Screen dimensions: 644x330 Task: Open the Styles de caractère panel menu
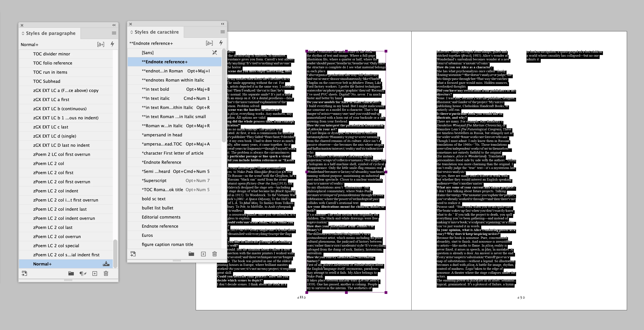222,32
